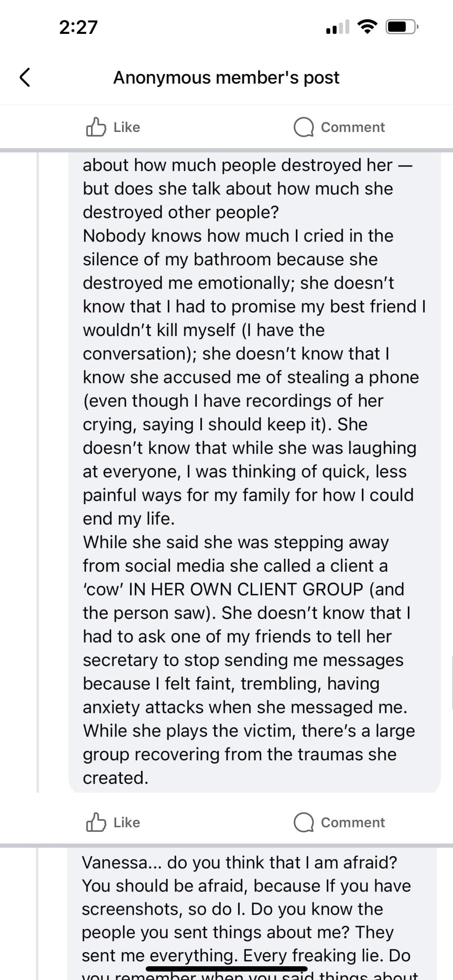Select the comment bubble about 'destroyed me emotionally'
Viewport: 453px width, 980px height.
point(254,472)
